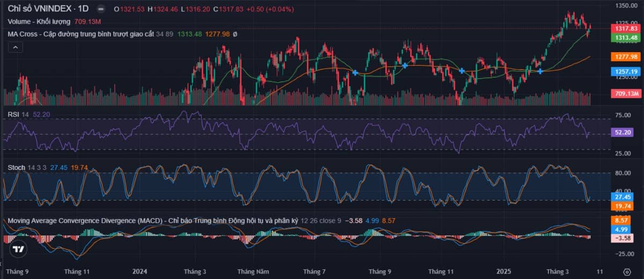The width and height of the screenshot is (644, 279).
Task: Collapse the indicator legend with the chevron
Action: [x=16, y=47]
